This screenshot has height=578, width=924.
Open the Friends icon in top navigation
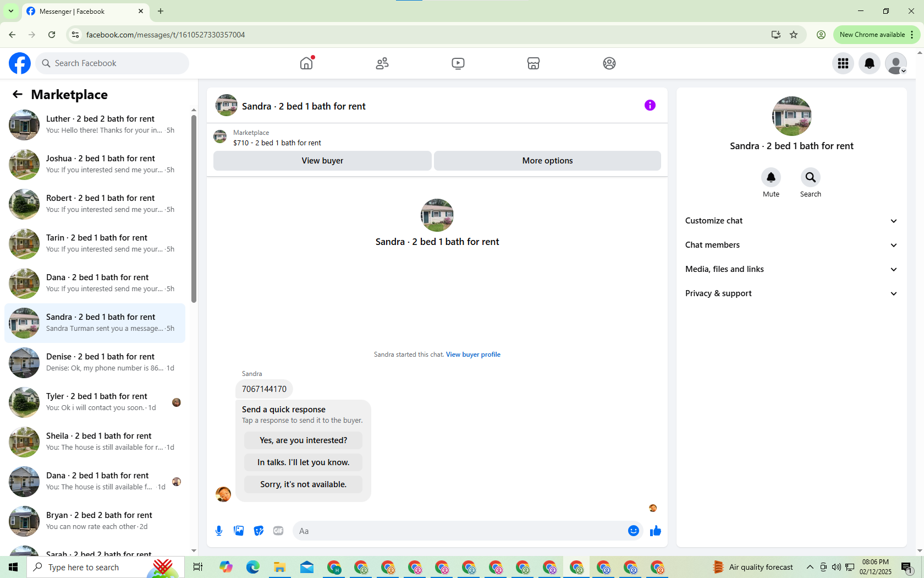[x=382, y=63]
